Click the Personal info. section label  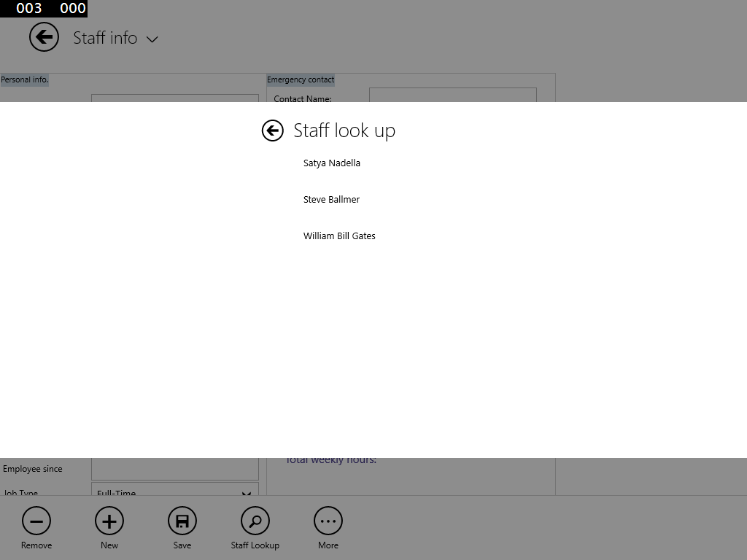(25, 79)
